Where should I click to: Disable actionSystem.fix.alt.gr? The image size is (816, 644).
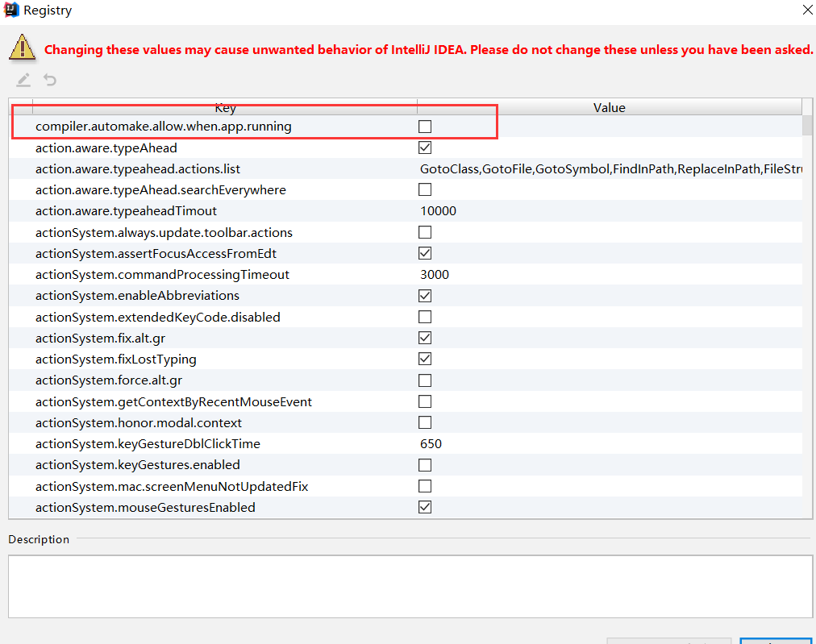point(425,338)
